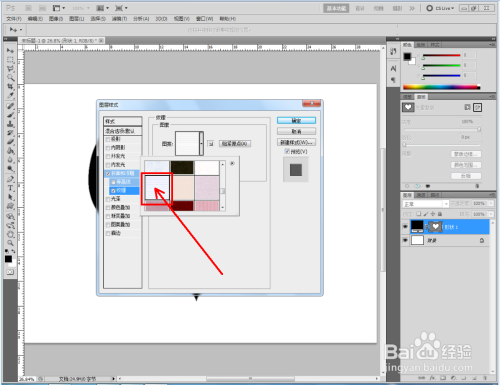The image size is (500, 385).
Task: Click the delete layer trash icon
Action: (485, 378)
